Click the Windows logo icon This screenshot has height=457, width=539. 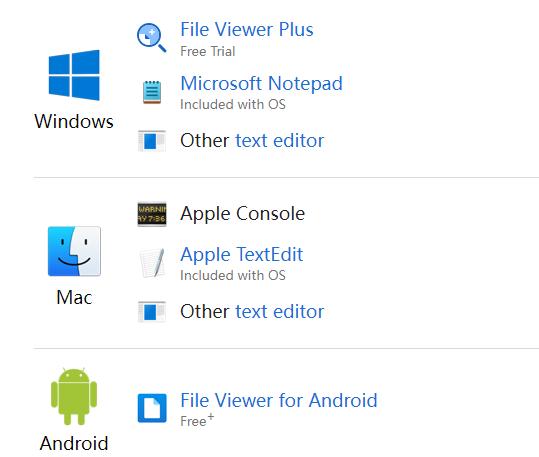pyautogui.click(x=74, y=75)
